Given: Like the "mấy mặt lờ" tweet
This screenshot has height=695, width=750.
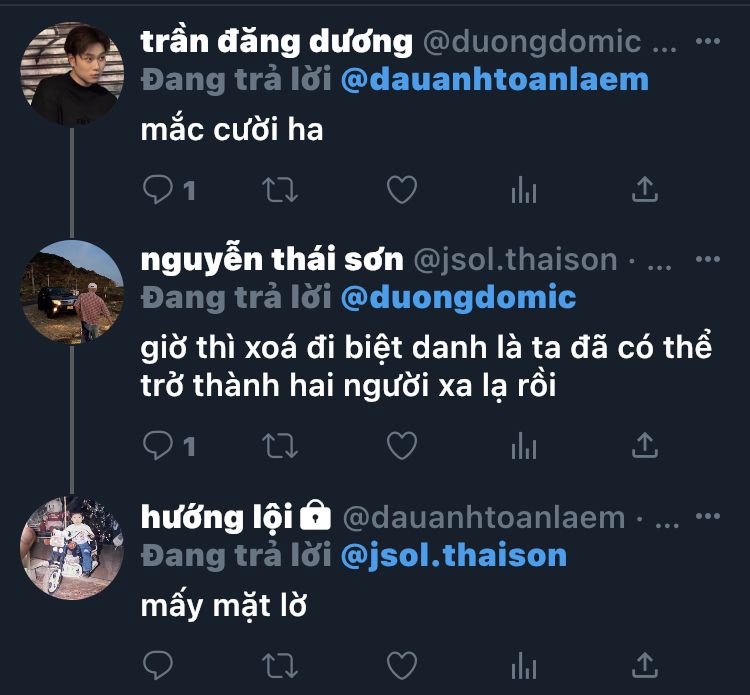Looking at the screenshot, I should point(402,665).
